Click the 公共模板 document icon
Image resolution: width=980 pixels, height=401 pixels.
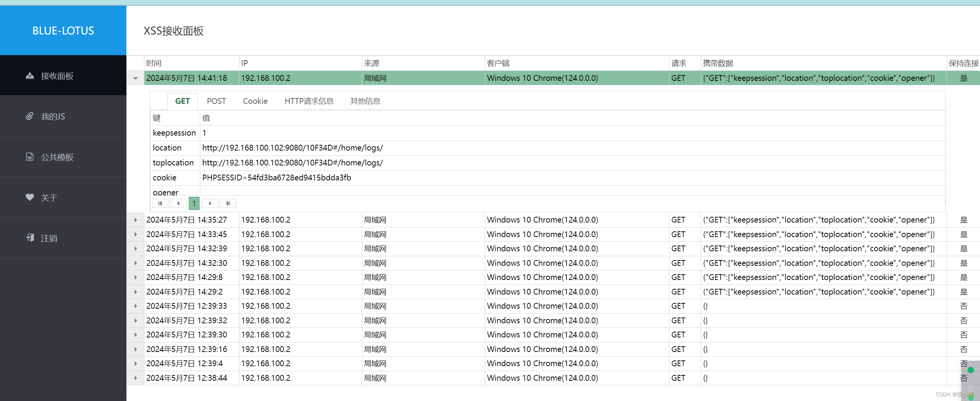[x=29, y=157]
